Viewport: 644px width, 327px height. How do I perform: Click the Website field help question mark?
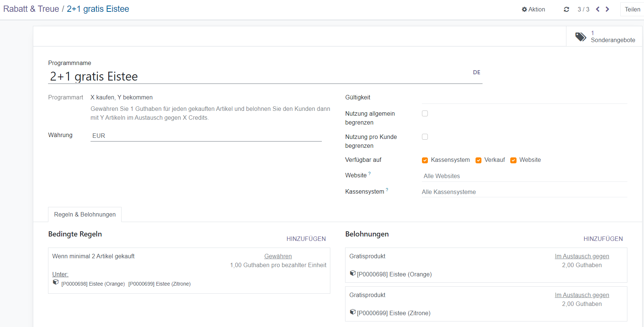369,173
